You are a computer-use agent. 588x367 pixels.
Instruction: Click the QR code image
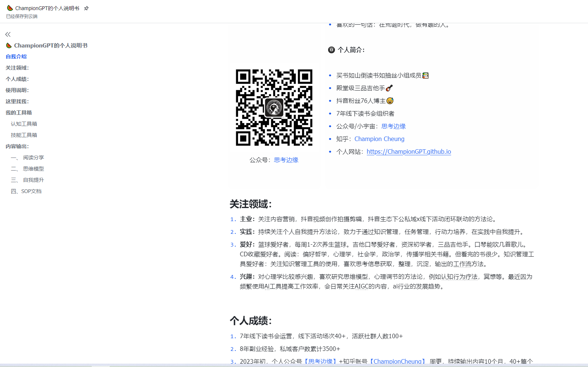(x=274, y=107)
